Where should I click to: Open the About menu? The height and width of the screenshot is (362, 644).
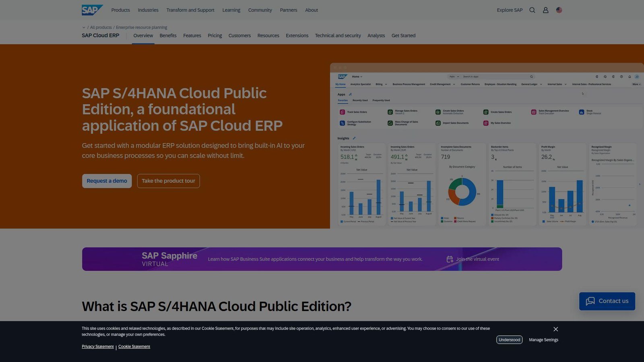point(312,10)
